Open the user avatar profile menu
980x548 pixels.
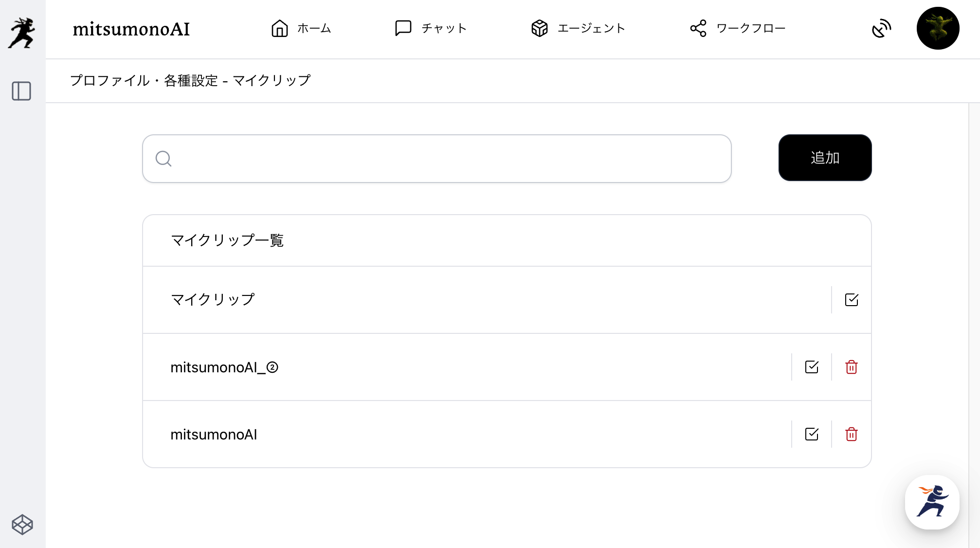tap(938, 28)
